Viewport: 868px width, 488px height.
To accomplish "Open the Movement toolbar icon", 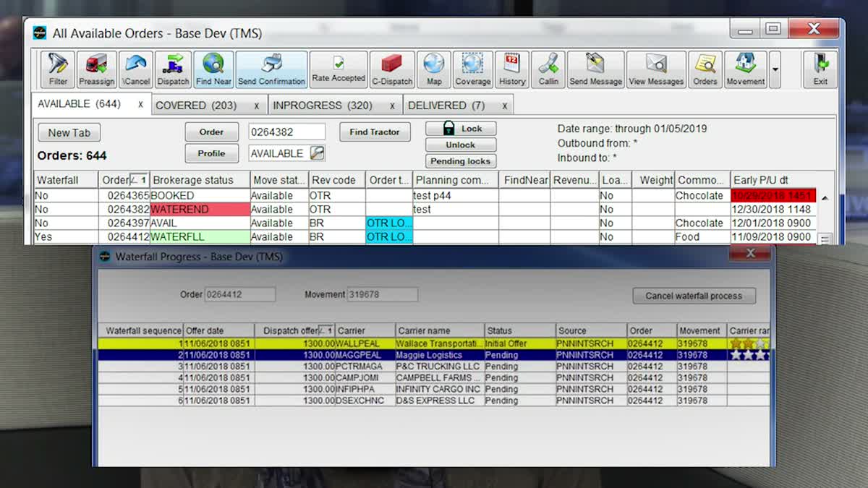I will coord(746,69).
